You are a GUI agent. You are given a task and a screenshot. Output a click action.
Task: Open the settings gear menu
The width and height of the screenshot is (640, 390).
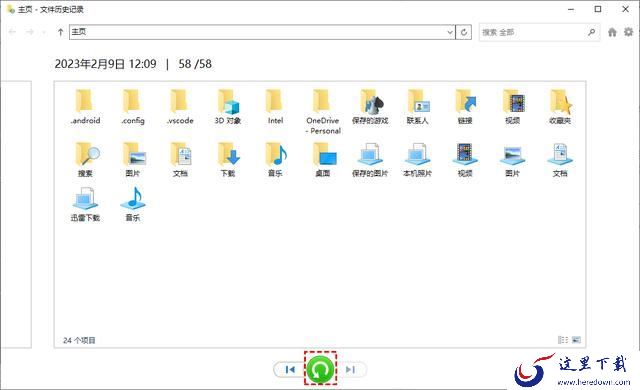click(629, 32)
